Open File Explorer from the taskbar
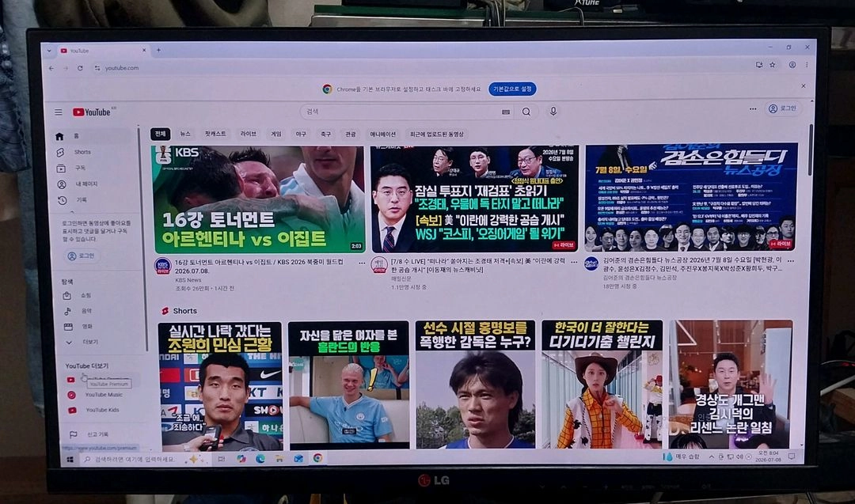 click(x=279, y=459)
